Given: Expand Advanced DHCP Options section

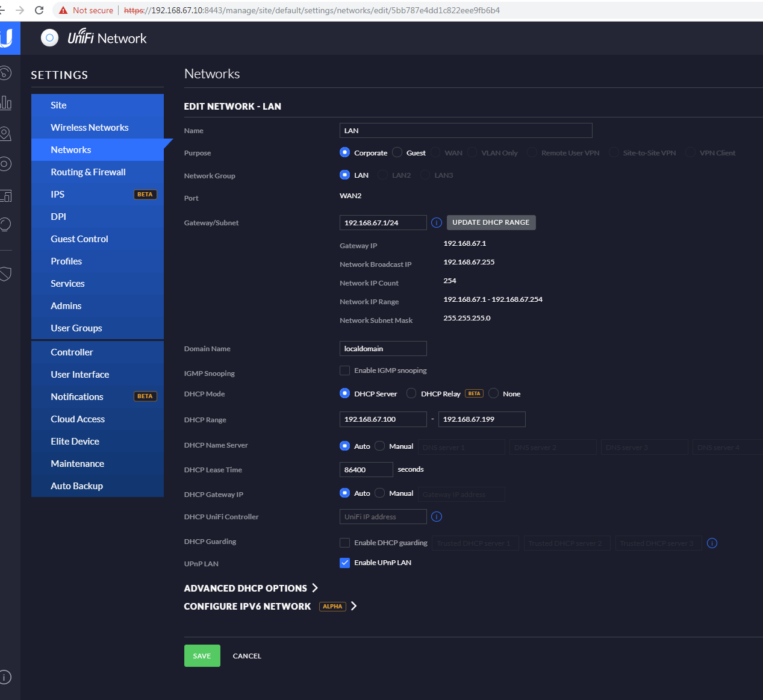Looking at the screenshot, I should pyautogui.click(x=251, y=588).
